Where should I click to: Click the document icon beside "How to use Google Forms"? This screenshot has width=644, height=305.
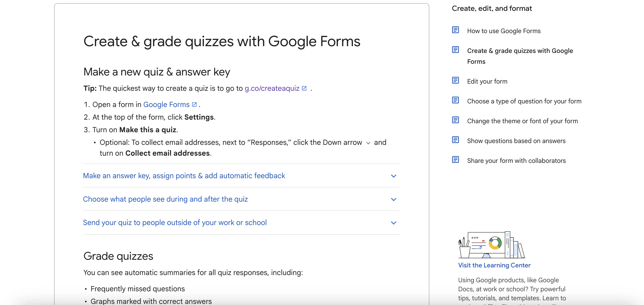pos(455,30)
